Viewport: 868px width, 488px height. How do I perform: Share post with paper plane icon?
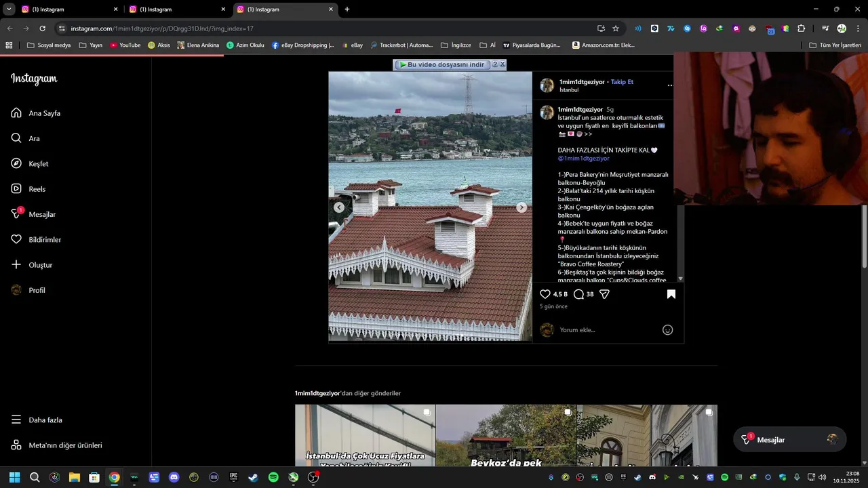[x=604, y=294]
